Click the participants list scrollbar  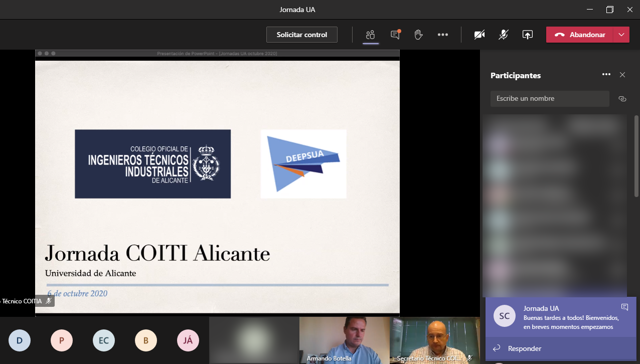[x=636, y=156]
